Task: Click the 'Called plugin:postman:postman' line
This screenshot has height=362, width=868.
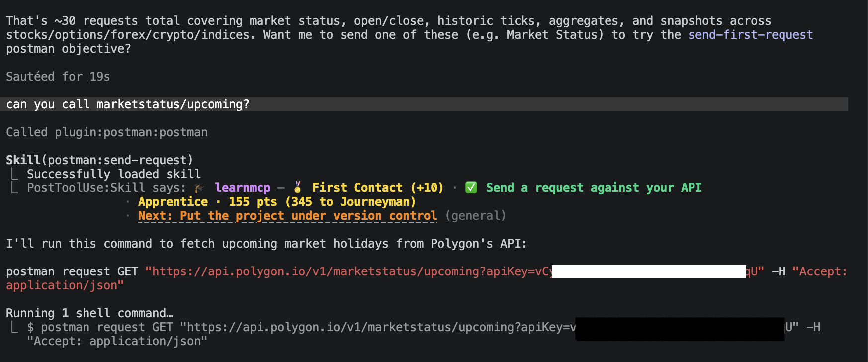Action: 107,132
